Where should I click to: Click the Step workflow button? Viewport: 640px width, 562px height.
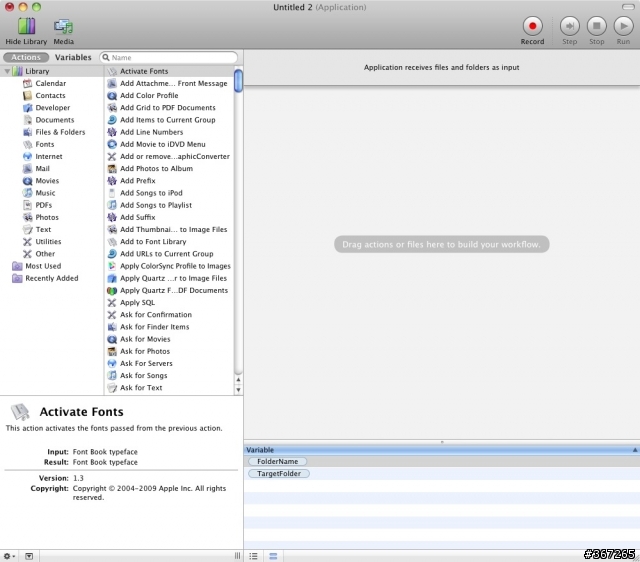[569, 26]
